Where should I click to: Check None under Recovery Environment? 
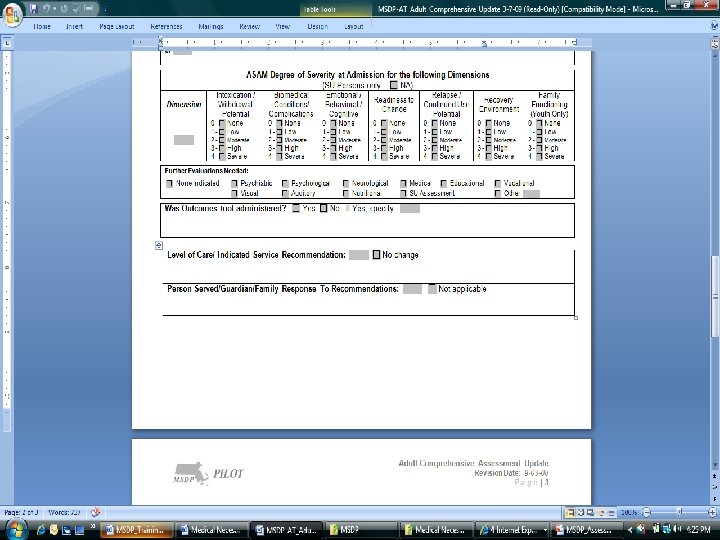pyautogui.click(x=489, y=123)
